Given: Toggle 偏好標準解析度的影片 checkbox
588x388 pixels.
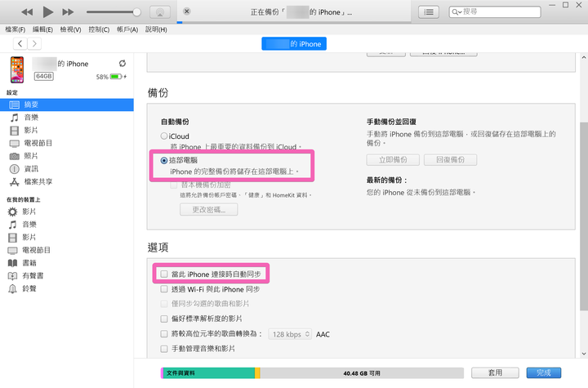Looking at the screenshot, I should click(x=164, y=319).
